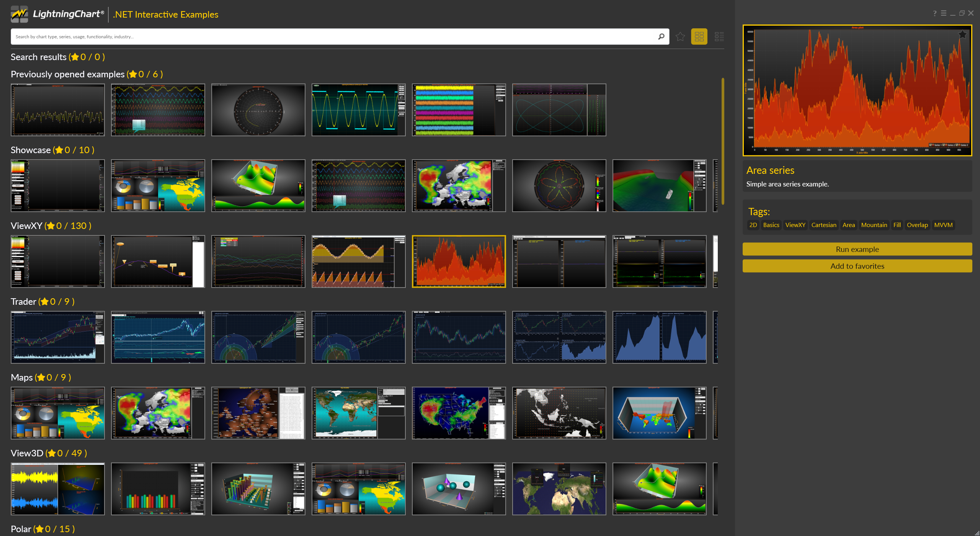Viewport: 980px width, 536px height.
Task: Click the search magnifier icon
Action: (x=661, y=37)
